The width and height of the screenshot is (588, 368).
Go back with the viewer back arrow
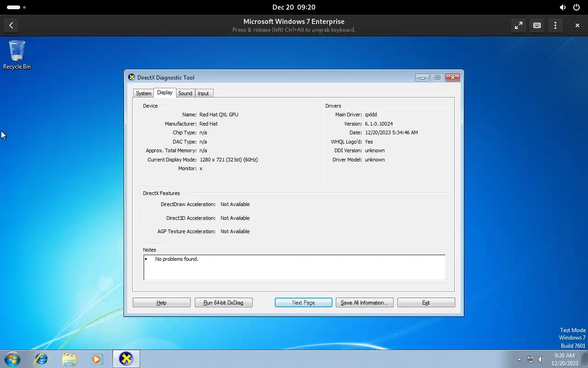(11, 25)
